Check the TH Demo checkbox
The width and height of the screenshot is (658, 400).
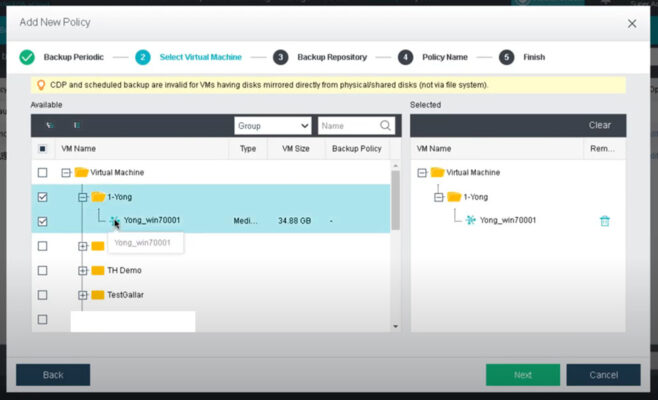(42, 270)
